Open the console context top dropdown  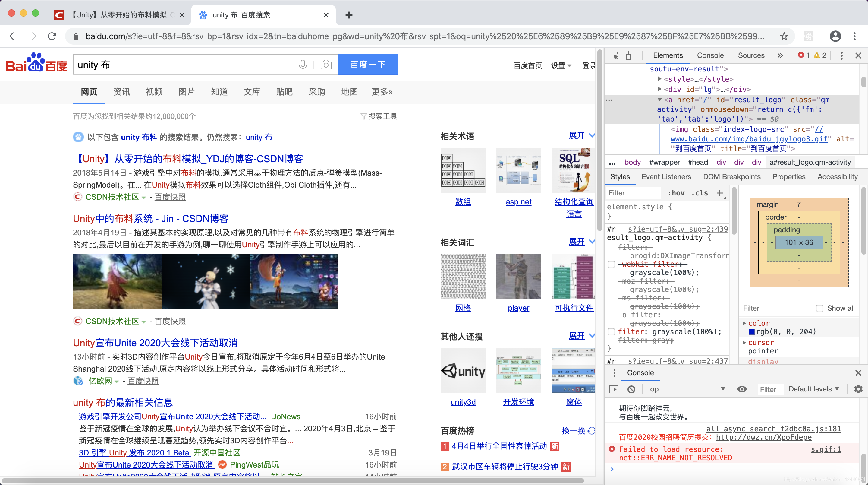click(x=686, y=389)
